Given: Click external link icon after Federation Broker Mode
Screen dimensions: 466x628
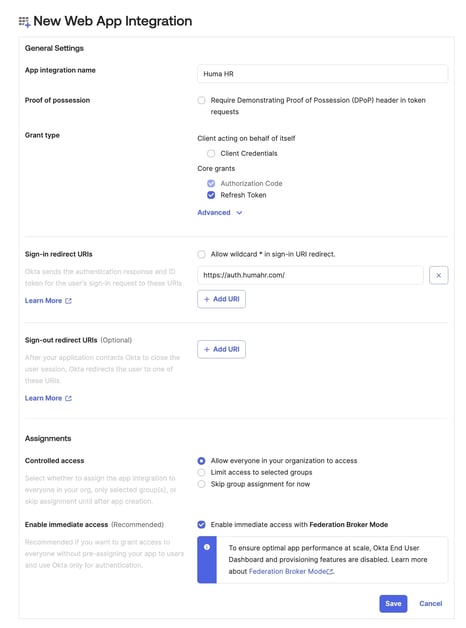Looking at the screenshot, I should (x=330, y=572).
